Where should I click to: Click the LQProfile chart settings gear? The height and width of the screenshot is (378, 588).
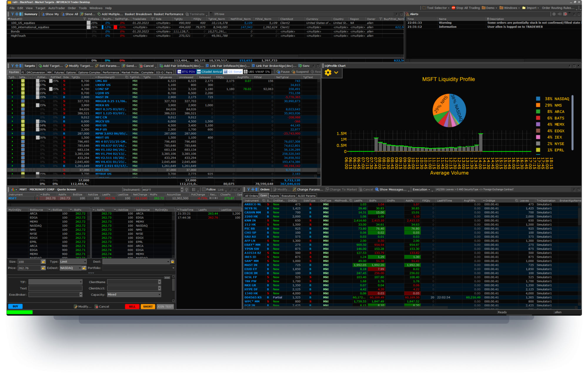[328, 72]
